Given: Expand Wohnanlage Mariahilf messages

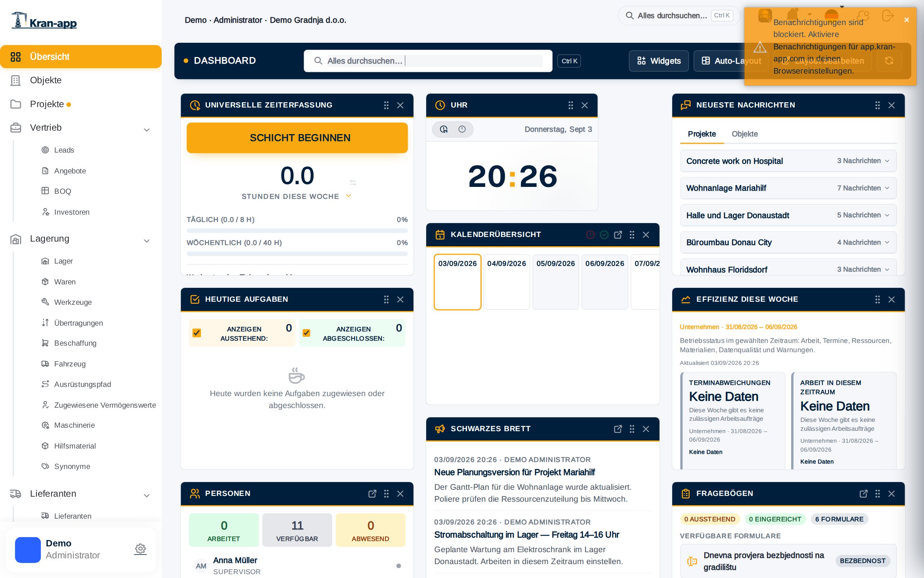Looking at the screenshot, I should [x=788, y=188].
